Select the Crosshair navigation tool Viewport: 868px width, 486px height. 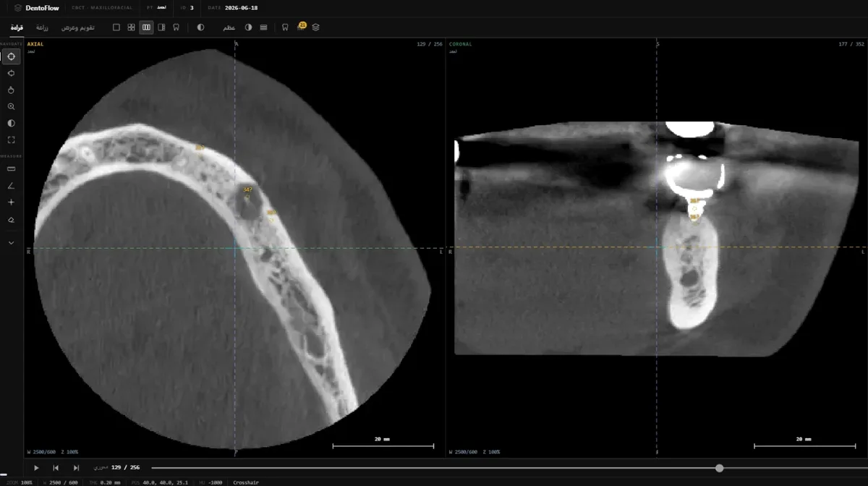11,56
